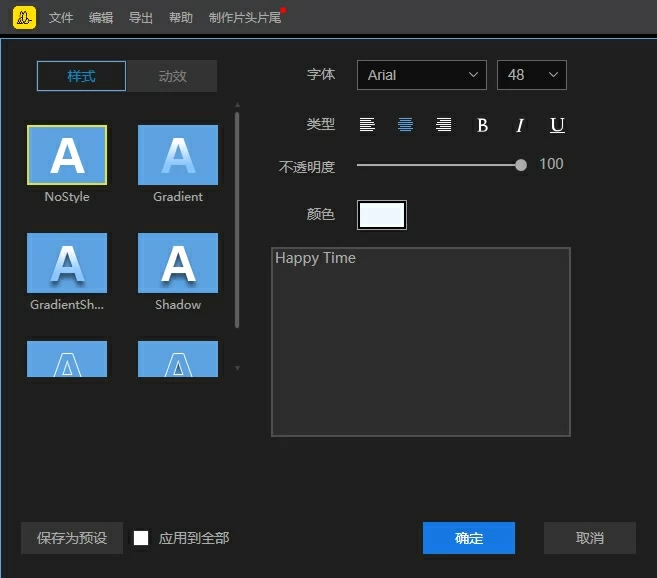The height and width of the screenshot is (578, 657).
Task: Click the opacity value 100
Action: [x=551, y=164]
